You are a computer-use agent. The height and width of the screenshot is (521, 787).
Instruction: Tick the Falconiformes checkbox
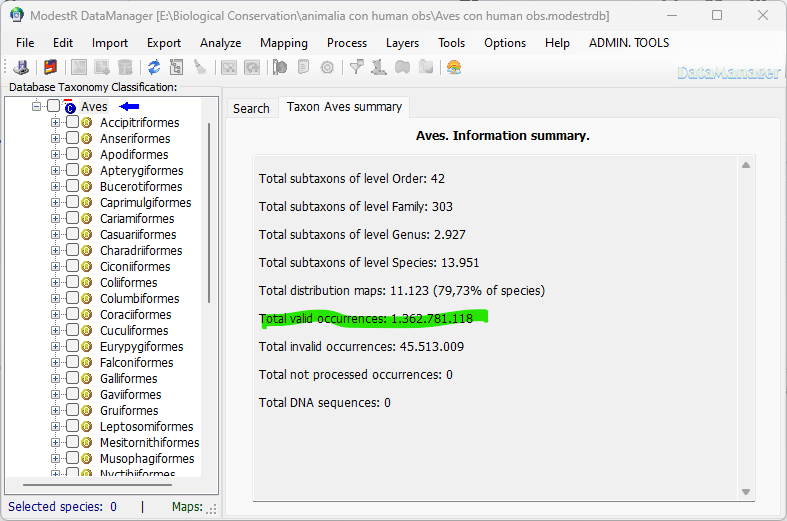[x=72, y=362]
